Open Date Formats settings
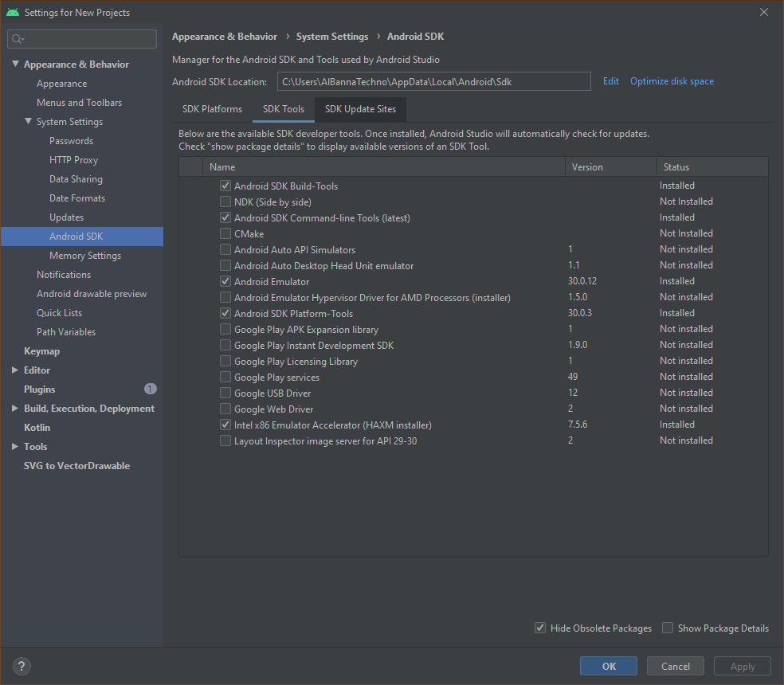 coord(77,198)
